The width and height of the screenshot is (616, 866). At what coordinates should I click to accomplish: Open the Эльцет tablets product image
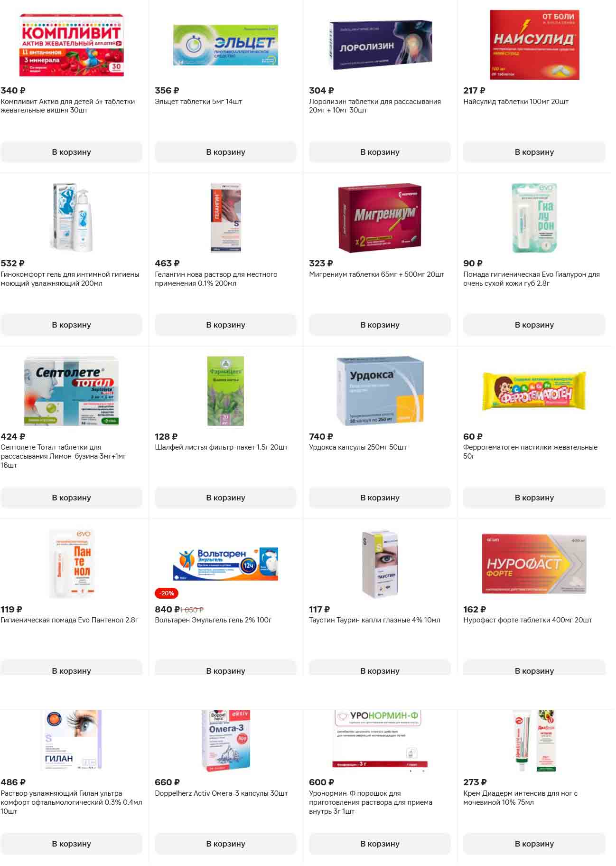[x=225, y=45]
